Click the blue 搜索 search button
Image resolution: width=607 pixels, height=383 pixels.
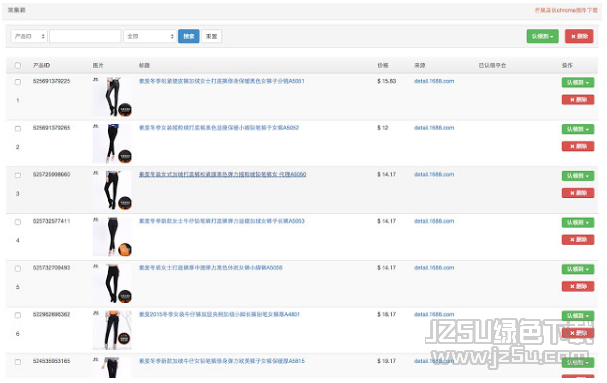189,36
